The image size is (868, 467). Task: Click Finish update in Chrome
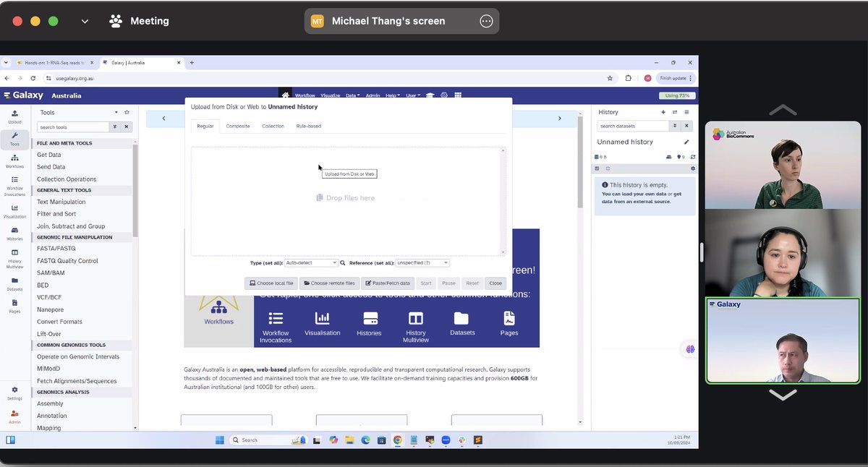point(676,78)
